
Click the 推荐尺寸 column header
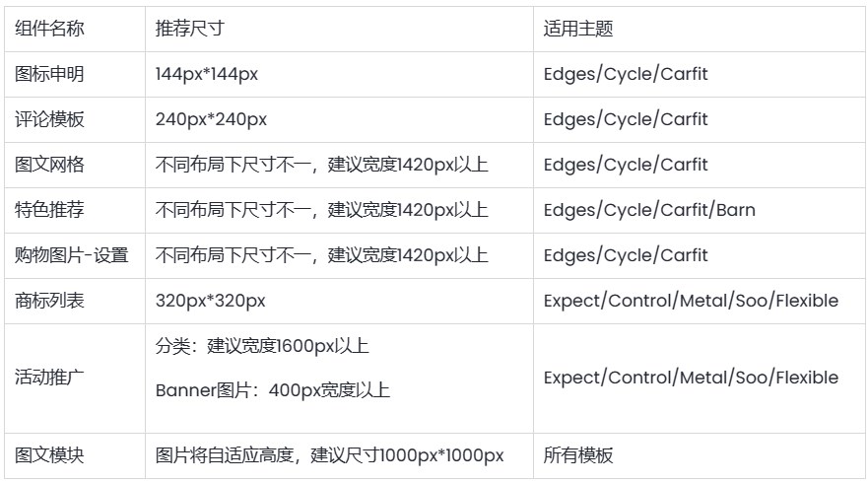click(189, 29)
